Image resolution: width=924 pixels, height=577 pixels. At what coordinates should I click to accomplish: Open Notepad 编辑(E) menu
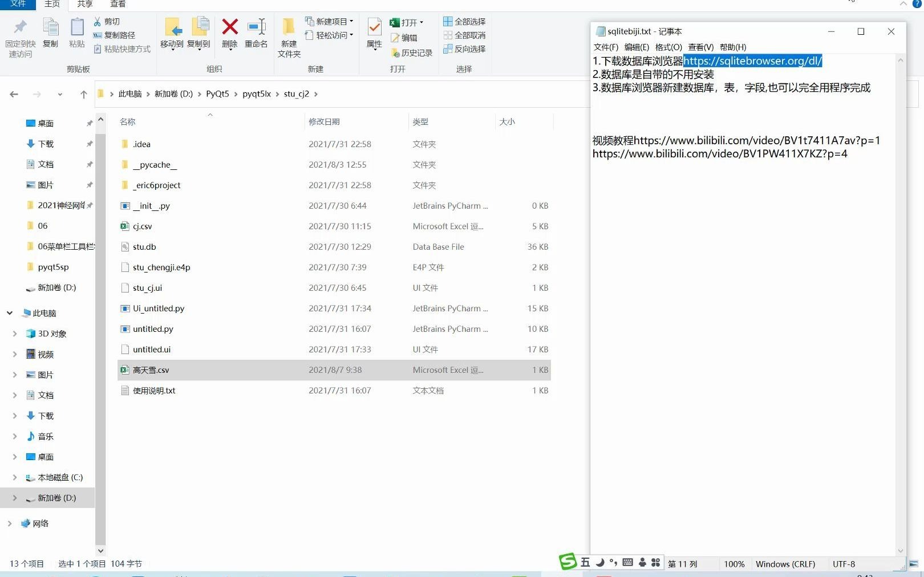pyautogui.click(x=637, y=47)
